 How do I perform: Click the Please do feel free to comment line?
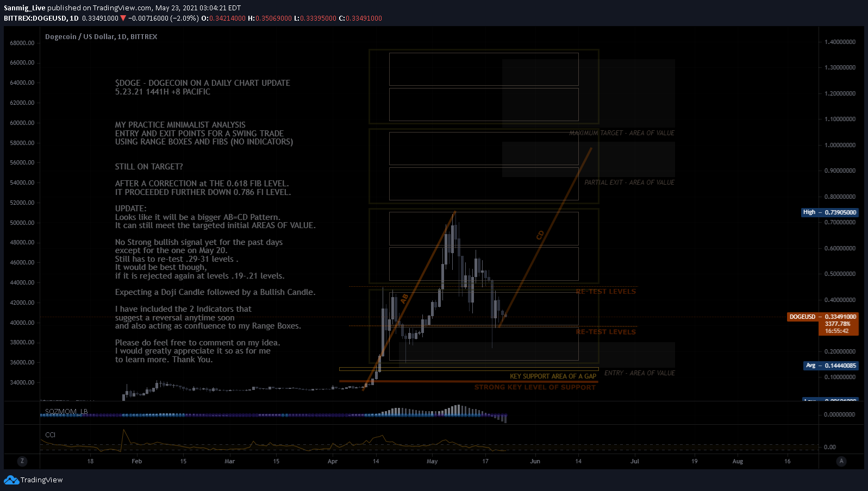[197, 343]
